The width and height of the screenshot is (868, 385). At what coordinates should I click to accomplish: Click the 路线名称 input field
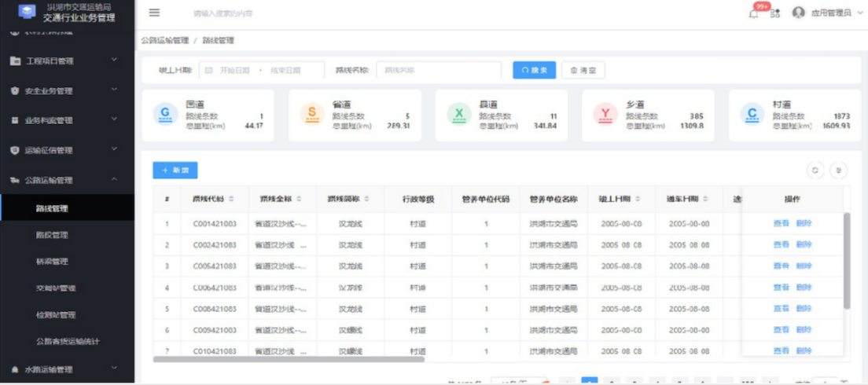coord(438,70)
